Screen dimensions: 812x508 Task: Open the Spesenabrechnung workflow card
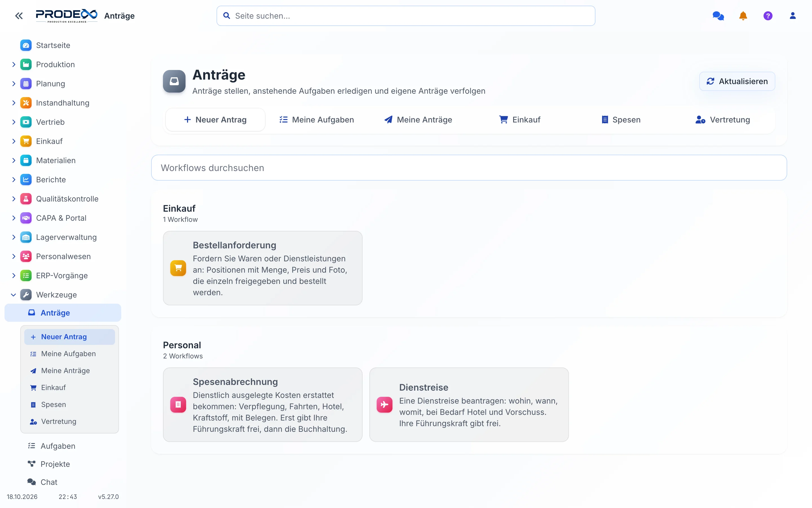262,404
